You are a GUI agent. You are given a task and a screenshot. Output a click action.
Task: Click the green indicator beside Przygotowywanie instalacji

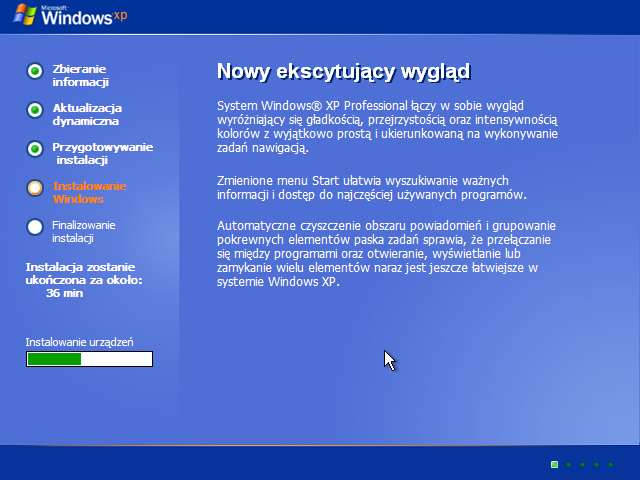pyautogui.click(x=35, y=149)
